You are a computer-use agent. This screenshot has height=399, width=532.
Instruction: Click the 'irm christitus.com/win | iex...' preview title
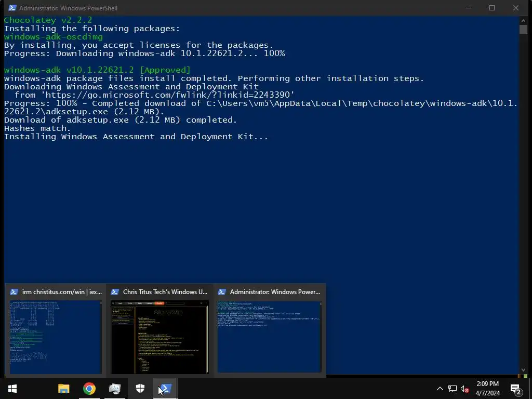pyautogui.click(x=62, y=292)
